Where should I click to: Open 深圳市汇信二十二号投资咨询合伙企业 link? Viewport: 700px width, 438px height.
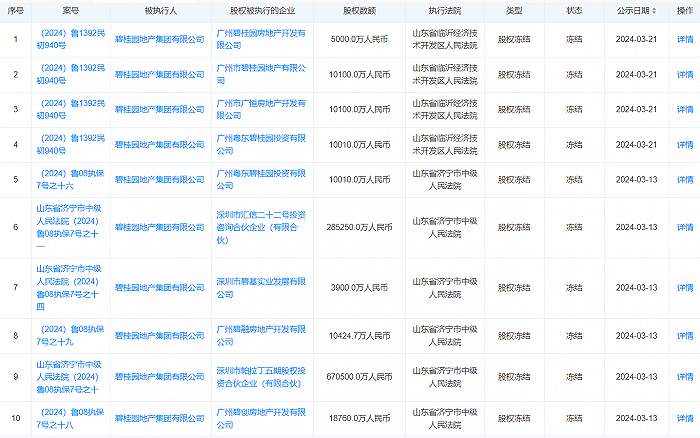click(x=261, y=227)
